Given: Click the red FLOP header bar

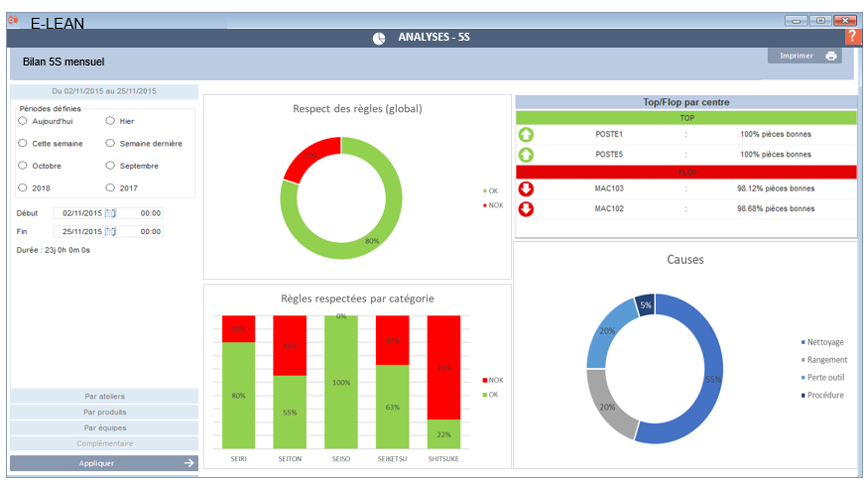Looking at the screenshot, I should tap(686, 172).
